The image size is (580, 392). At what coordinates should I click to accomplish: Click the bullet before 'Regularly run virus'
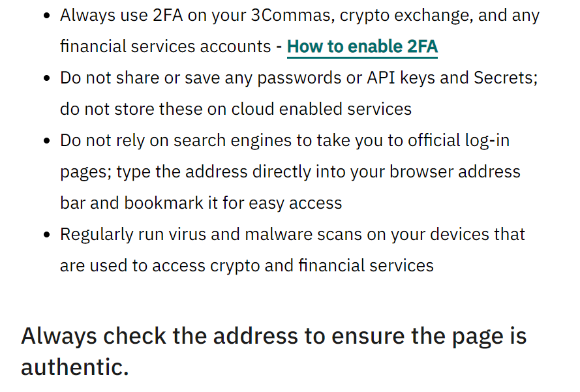point(47,235)
